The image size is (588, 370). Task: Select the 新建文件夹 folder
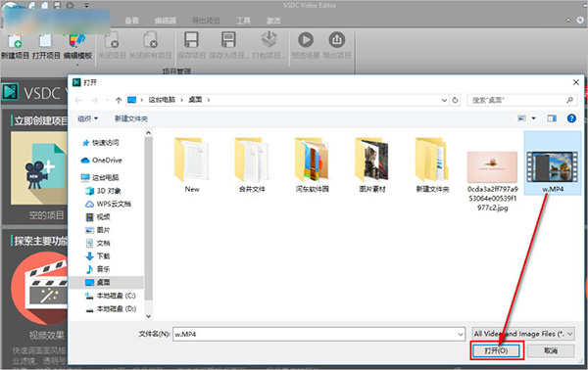[x=432, y=165]
